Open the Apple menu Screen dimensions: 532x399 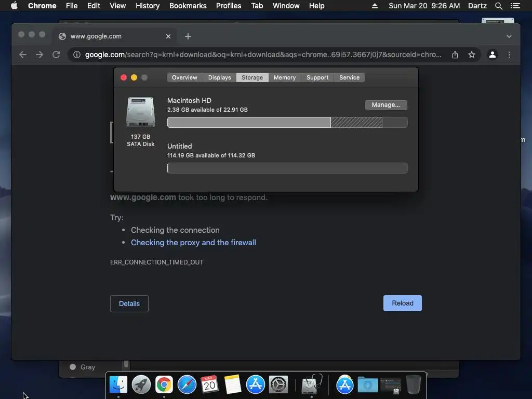[14, 6]
